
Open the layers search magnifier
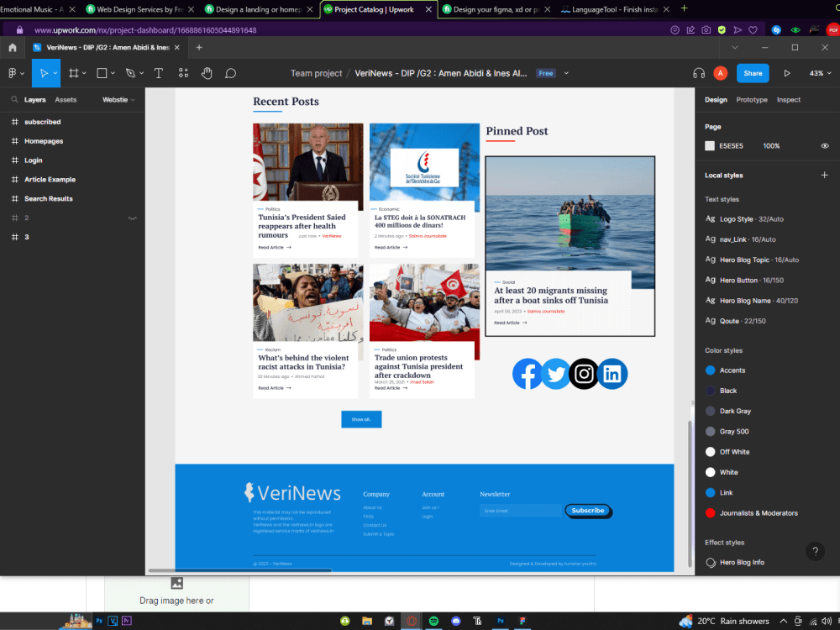(14, 100)
